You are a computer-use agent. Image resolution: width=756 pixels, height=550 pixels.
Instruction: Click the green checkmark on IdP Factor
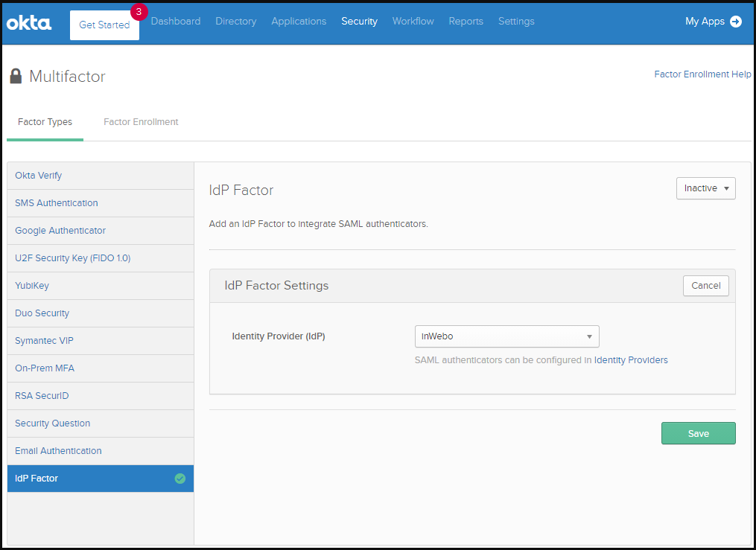180,479
